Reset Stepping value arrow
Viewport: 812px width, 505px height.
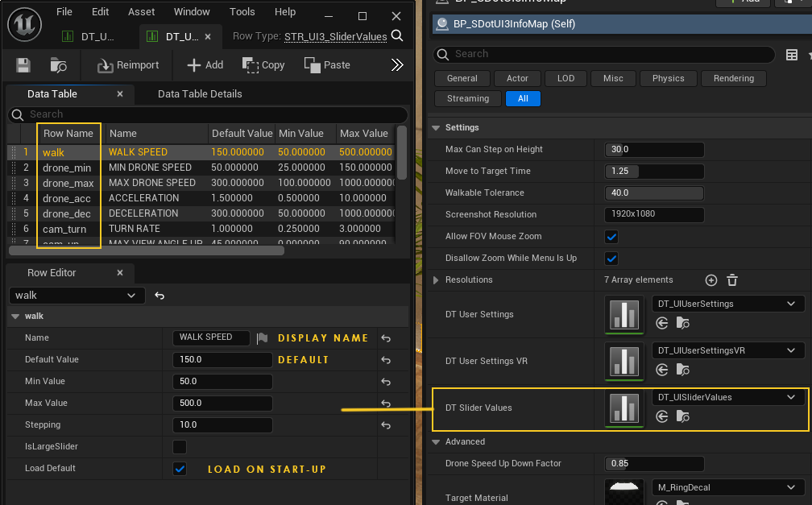coord(386,425)
